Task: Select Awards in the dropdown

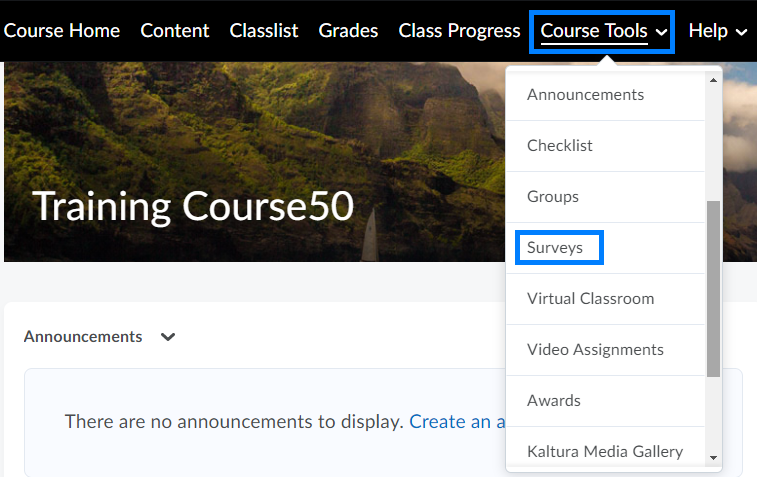Action: (x=554, y=400)
